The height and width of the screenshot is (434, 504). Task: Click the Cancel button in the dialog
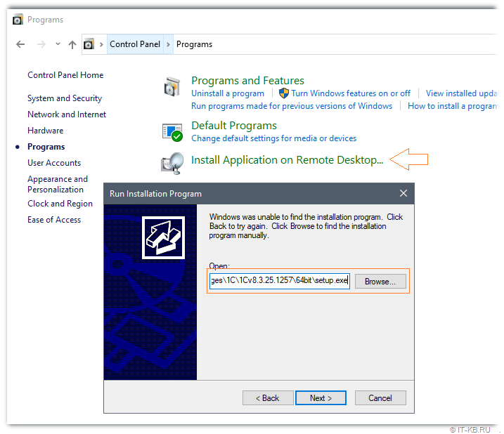click(380, 397)
